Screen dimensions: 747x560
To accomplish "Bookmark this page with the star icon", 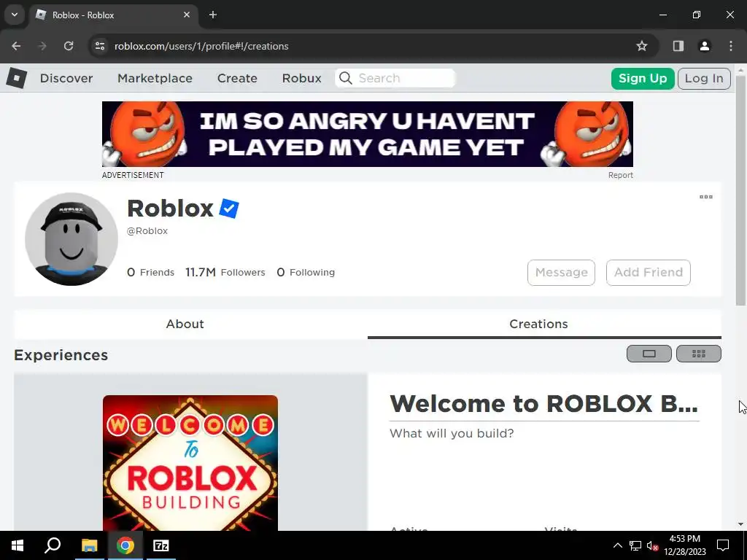I will point(642,46).
